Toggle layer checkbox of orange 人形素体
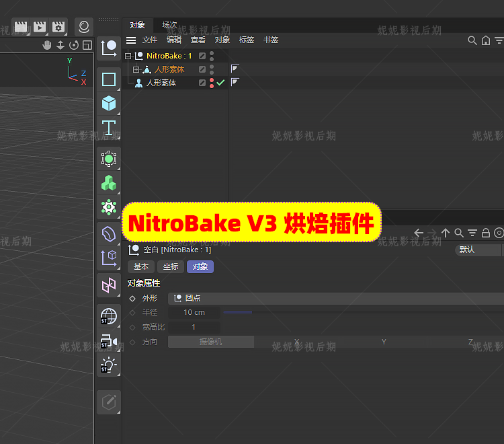Screen dimensions: 504x444 [x=202, y=69]
